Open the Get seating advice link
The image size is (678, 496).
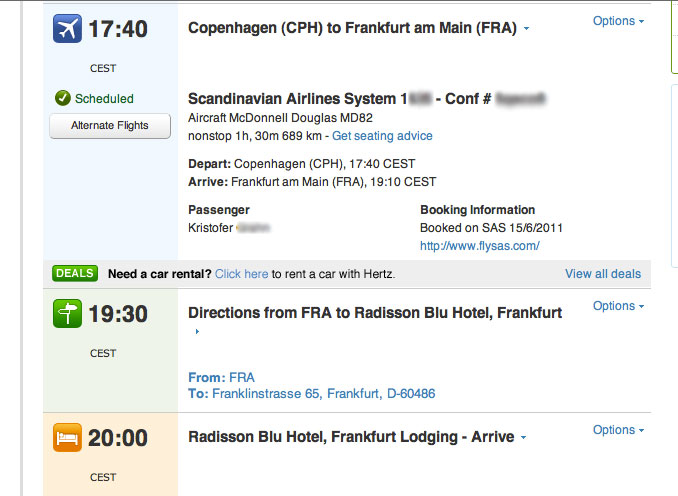pos(382,136)
